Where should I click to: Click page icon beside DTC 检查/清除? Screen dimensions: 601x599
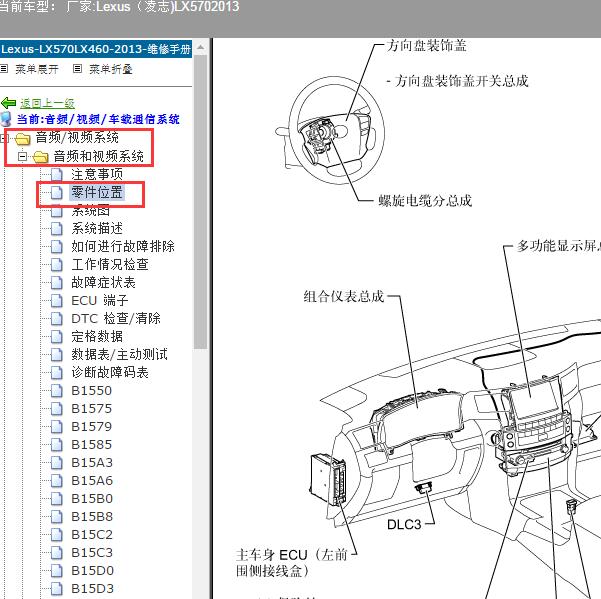tap(56, 318)
